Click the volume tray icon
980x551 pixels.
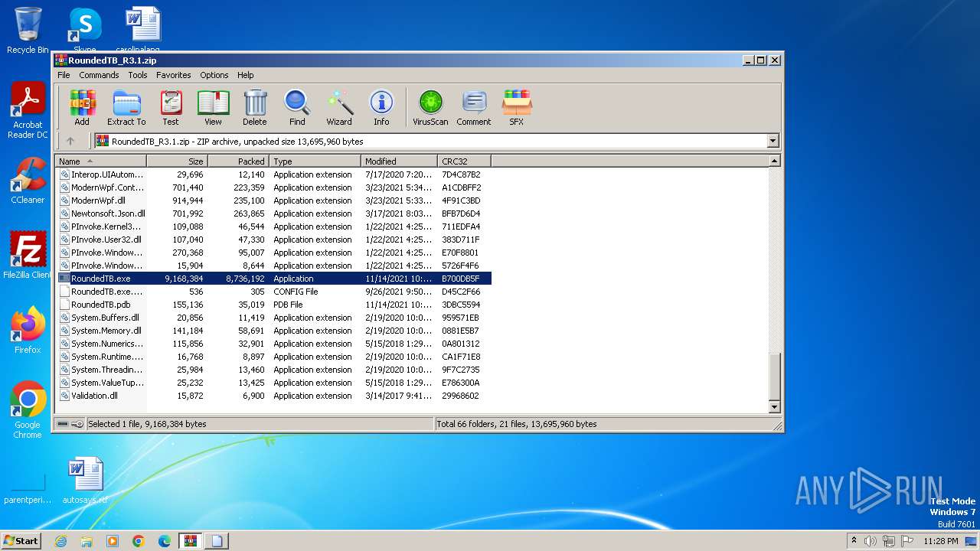click(870, 541)
